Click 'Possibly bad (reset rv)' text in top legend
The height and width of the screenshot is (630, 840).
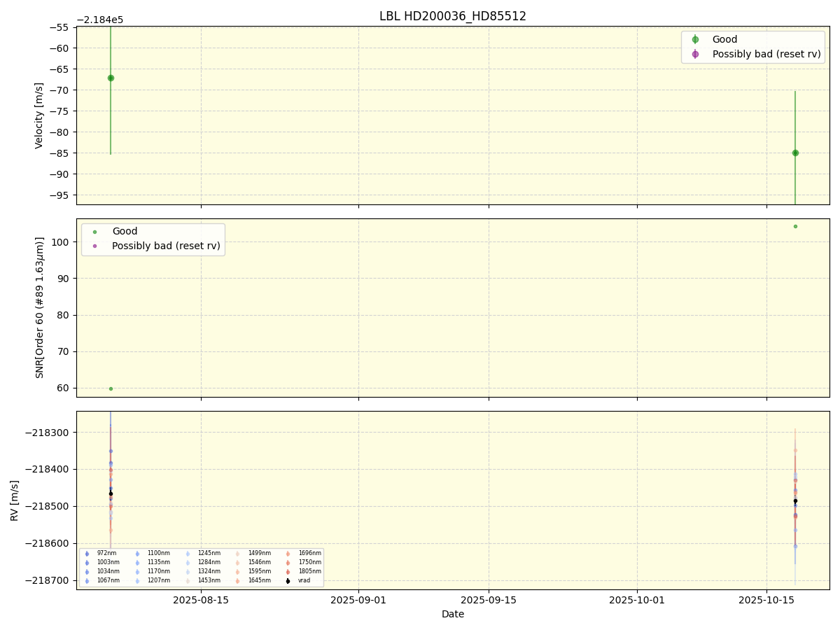(x=766, y=54)
